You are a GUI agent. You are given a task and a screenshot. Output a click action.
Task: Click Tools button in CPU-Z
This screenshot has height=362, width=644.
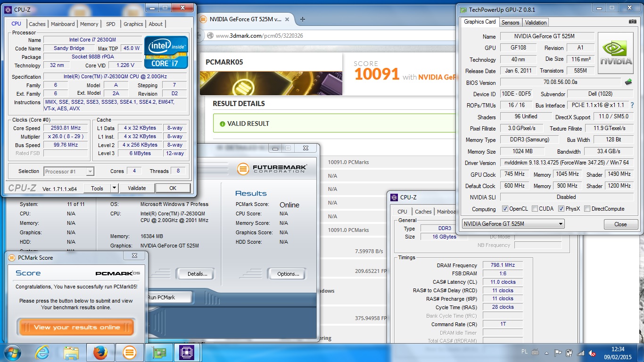pyautogui.click(x=97, y=188)
